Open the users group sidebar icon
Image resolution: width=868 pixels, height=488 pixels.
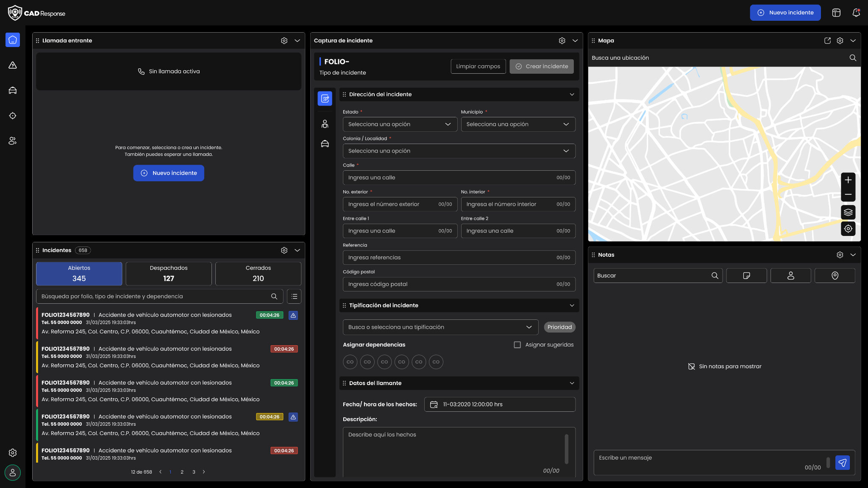pyautogui.click(x=13, y=141)
